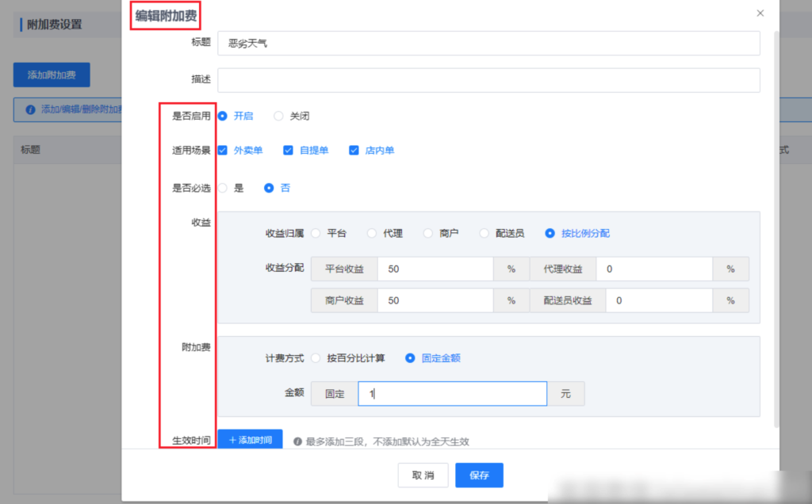Choose 代理 for 收益归属
This screenshot has height=504, width=812.
[371, 232]
